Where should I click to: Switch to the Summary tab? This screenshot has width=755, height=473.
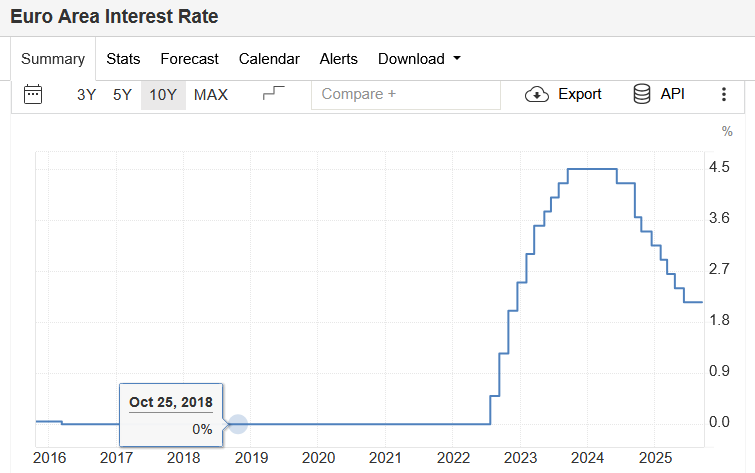tap(53, 59)
